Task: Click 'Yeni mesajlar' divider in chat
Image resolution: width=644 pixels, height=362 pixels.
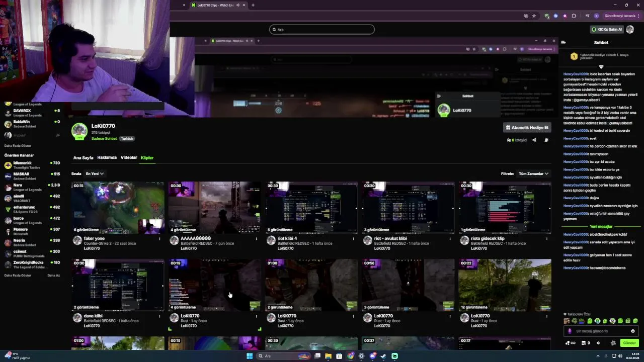Action: point(601,227)
